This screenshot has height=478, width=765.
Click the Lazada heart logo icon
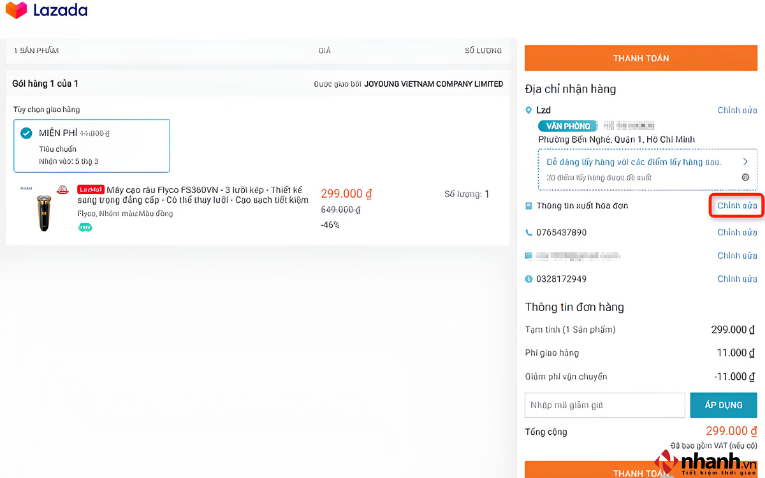(x=16, y=10)
